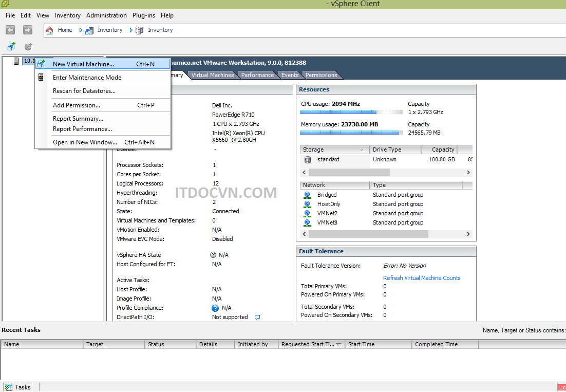Select Enter Maintenance Mode menu entry

click(x=87, y=78)
